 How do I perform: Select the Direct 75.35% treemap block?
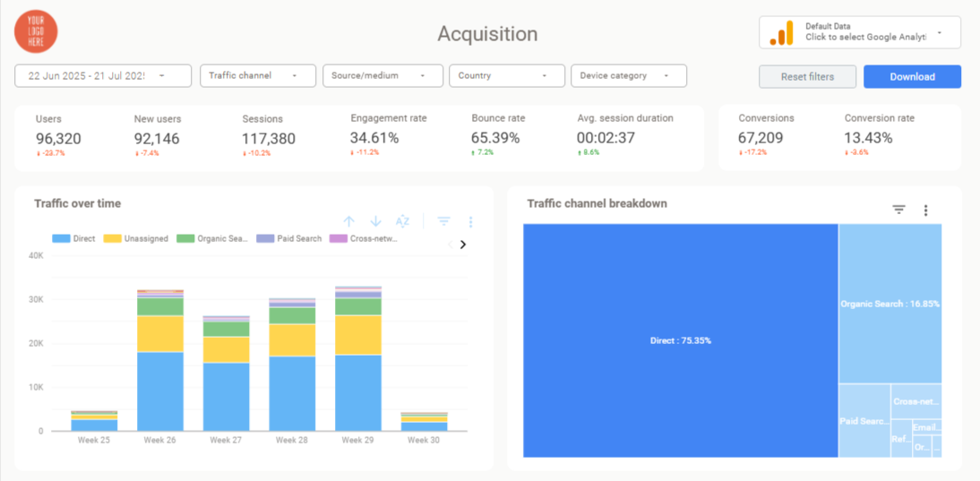click(x=681, y=340)
